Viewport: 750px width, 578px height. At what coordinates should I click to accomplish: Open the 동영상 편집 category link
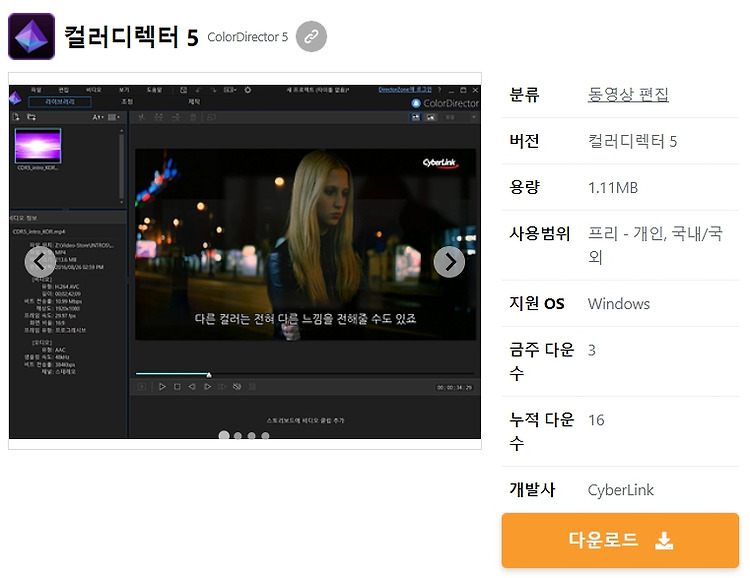pos(628,94)
